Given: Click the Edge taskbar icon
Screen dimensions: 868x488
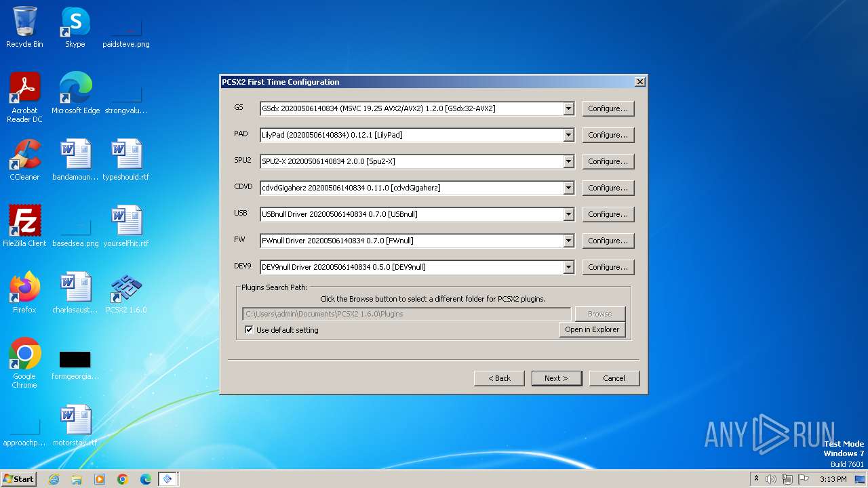Looking at the screenshot, I should [146, 479].
